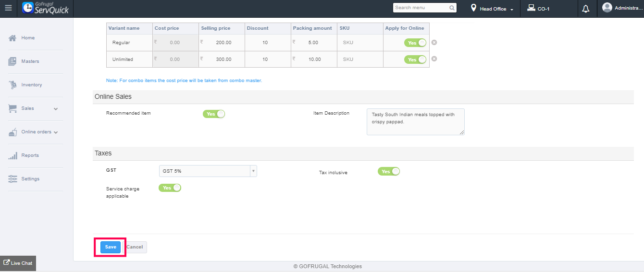Image resolution: width=644 pixels, height=272 pixels.
Task: Click the Unlimited variant SKU field
Action: coord(360,59)
